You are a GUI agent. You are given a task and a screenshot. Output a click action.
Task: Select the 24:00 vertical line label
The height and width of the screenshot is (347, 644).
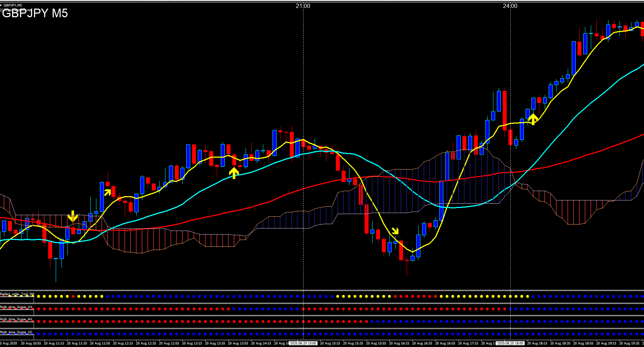[x=510, y=6]
